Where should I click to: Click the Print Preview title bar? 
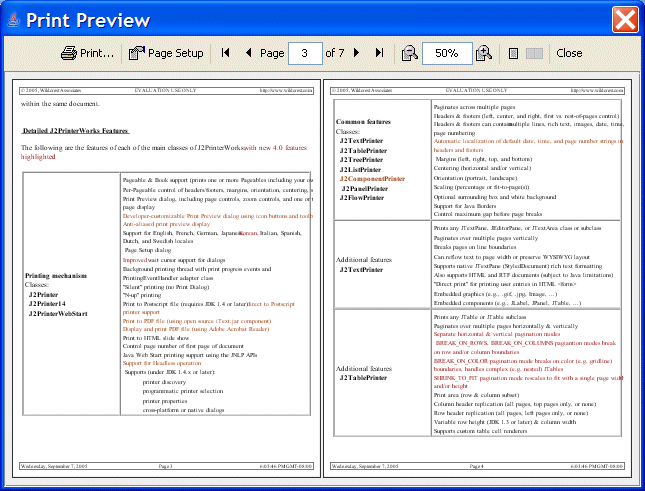click(300, 19)
